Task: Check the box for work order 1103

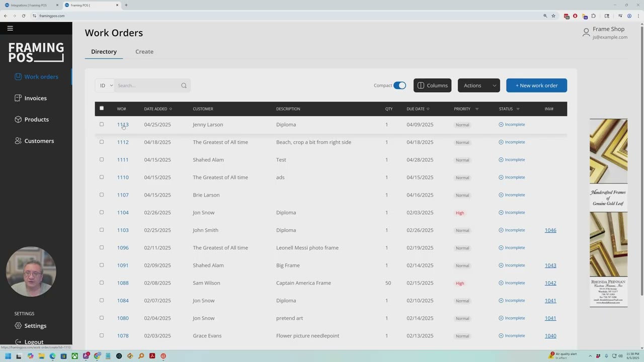Action: pos(102,230)
